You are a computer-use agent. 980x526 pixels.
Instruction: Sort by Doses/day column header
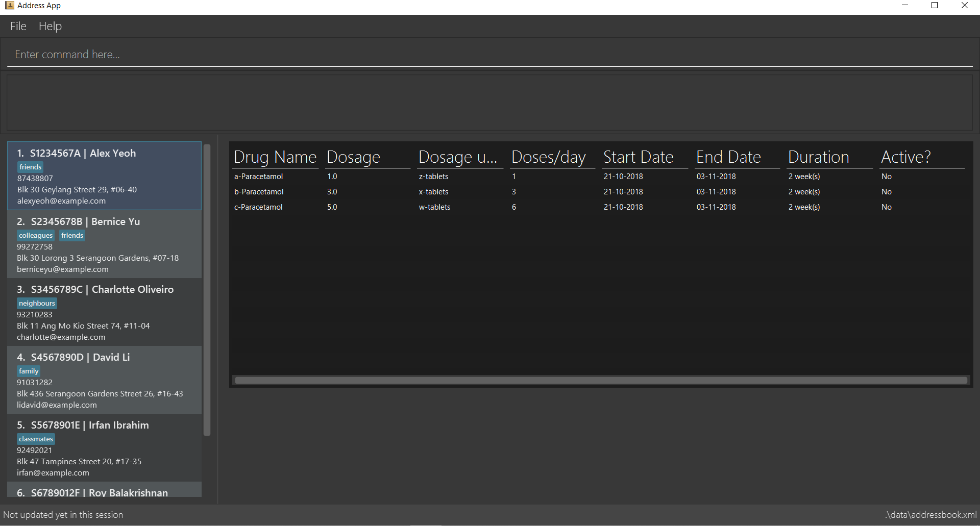(x=553, y=157)
